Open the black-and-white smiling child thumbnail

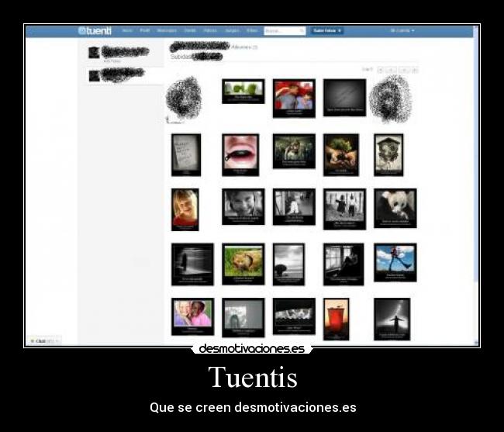[x=243, y=206]
